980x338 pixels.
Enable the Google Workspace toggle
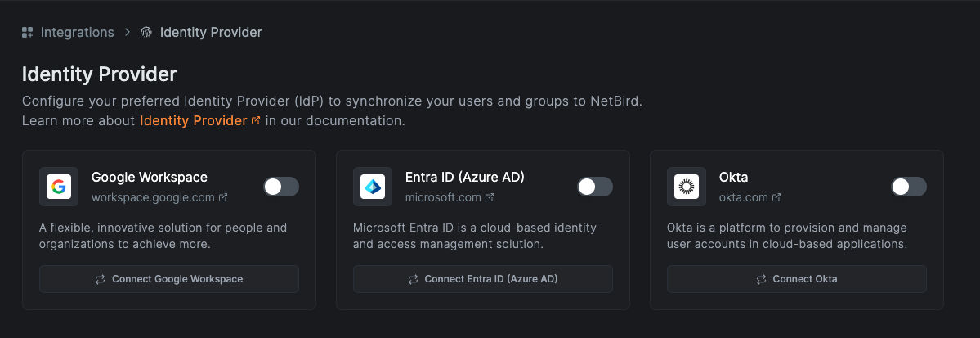[x=280, y=187]
